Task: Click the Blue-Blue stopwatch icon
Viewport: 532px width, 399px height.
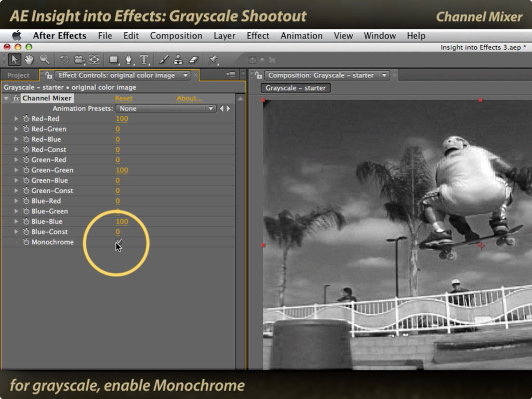Action: [26, 221]
